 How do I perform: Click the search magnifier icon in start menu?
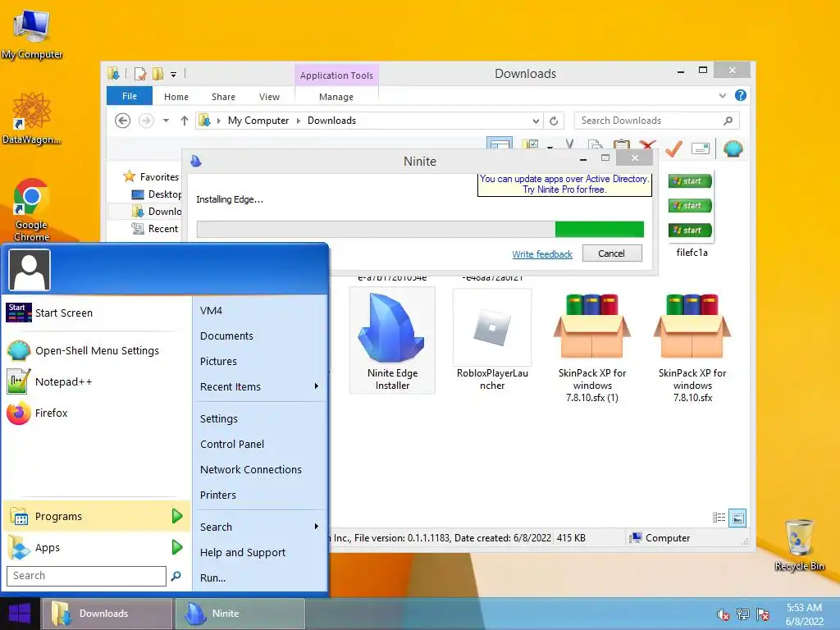[176, 576]
